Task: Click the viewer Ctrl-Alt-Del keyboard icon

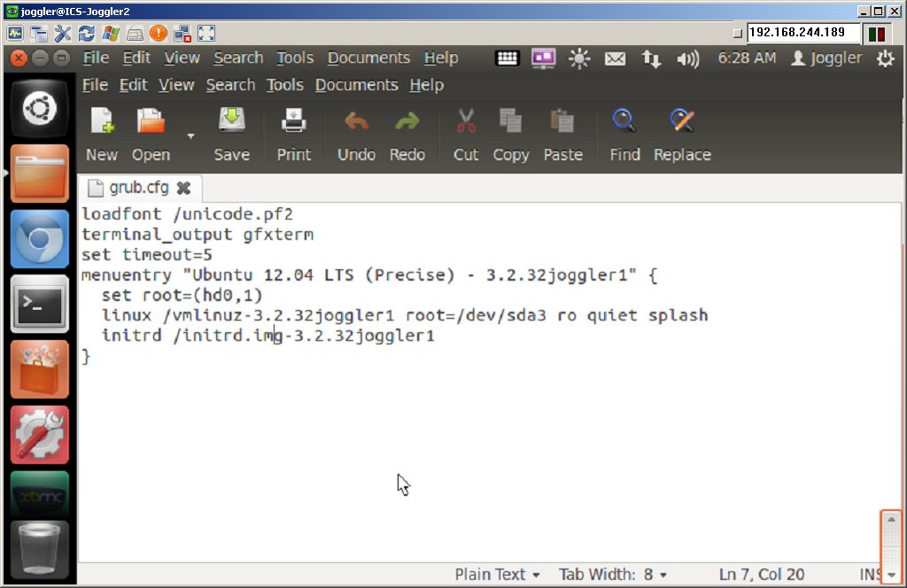Action: tap(135, 35)
